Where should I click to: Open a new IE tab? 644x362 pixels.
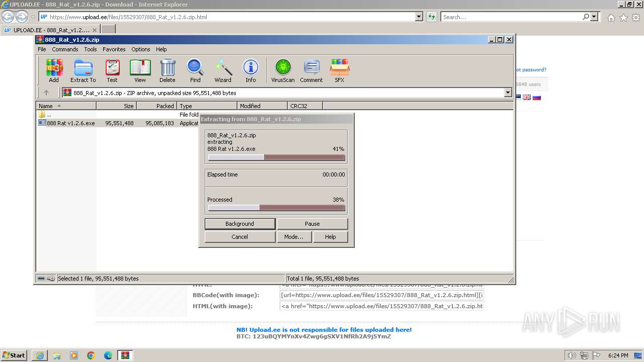click(108, 30)
